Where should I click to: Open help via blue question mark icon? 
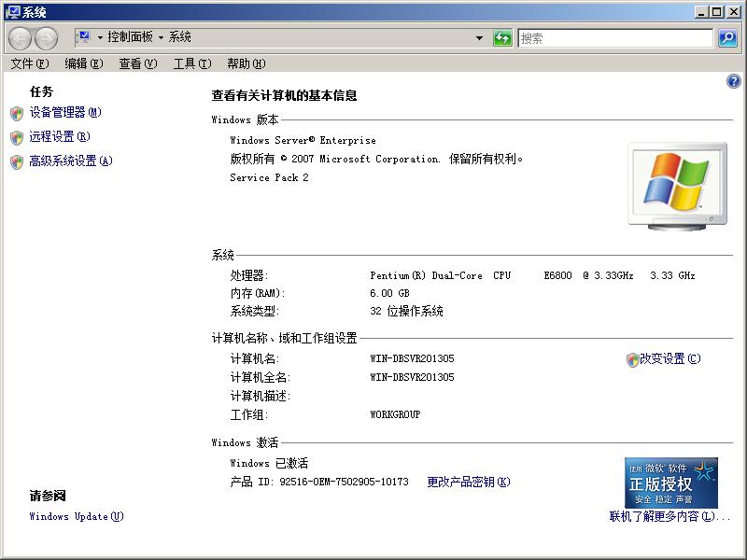click(x=734, y=81)
